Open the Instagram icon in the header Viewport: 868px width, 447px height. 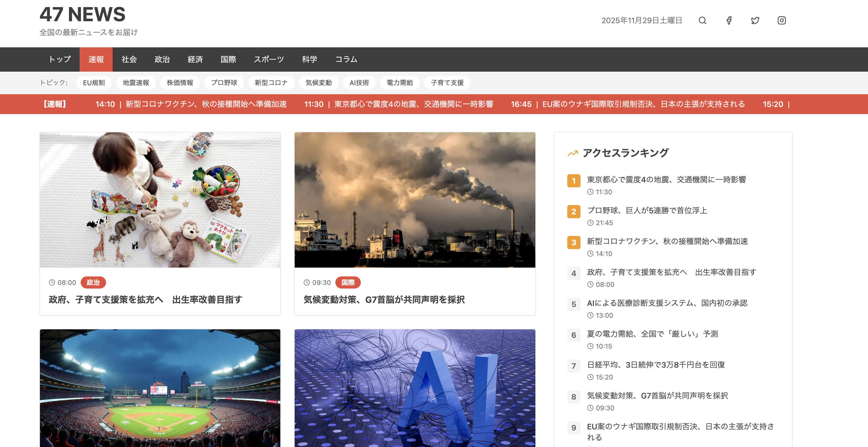coord(782,20)
